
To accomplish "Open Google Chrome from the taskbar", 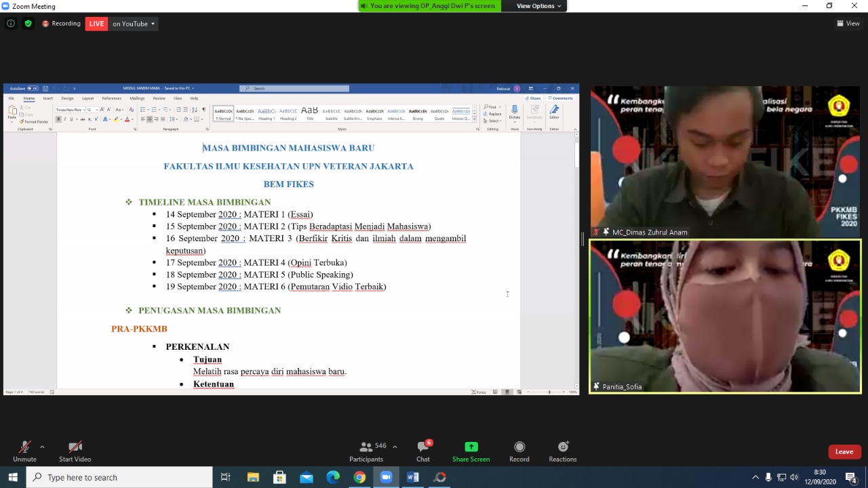I will pos(359,477).
